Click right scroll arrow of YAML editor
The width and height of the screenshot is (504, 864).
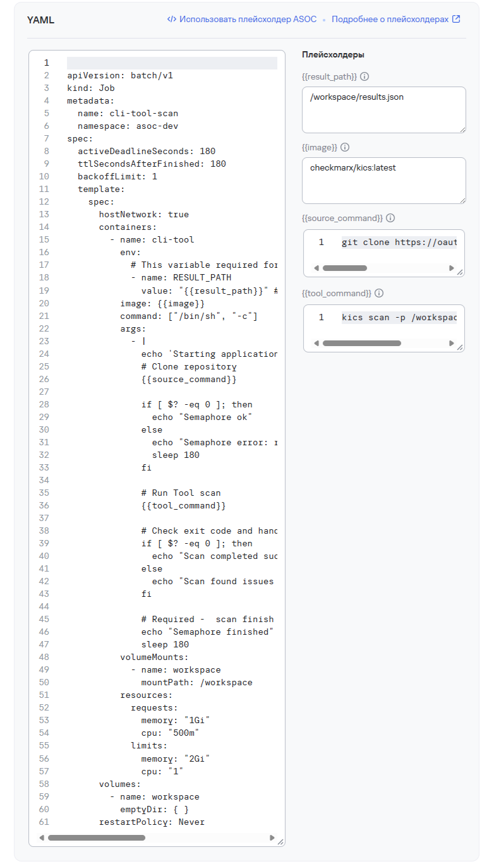[x=272, y=838]
